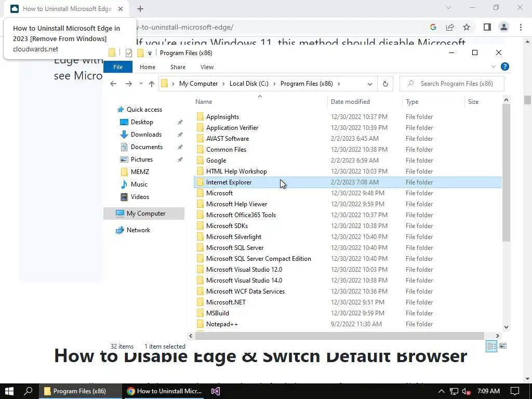Open Visual Studio from the taskbar

[216, 391]
